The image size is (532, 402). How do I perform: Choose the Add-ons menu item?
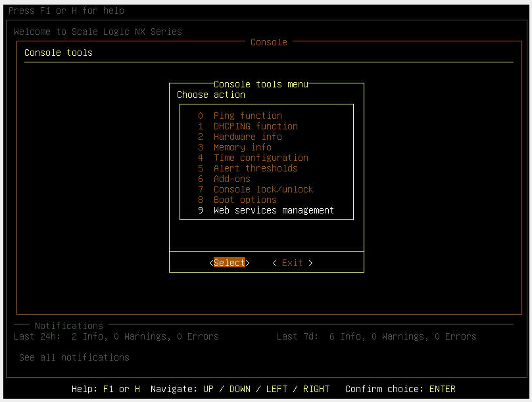pyautogui.click(x=224, y=179)
